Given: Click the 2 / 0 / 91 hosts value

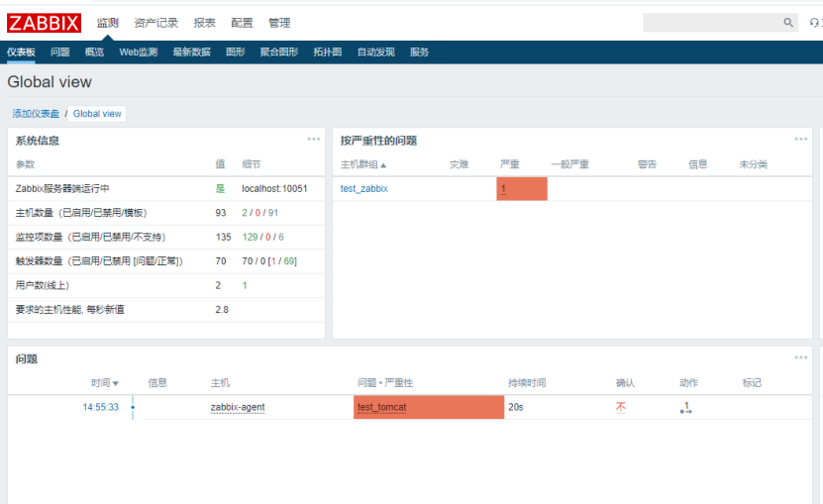Looking at the screenshot, I should click(260, 213).
